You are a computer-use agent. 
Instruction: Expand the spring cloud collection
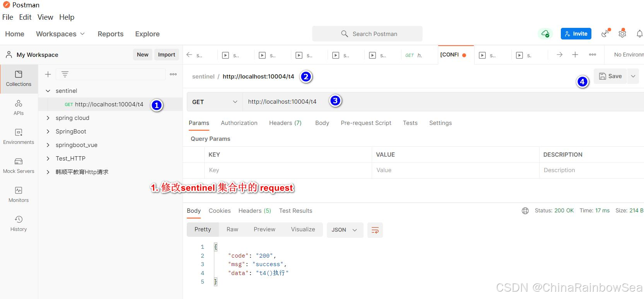[x=48, y=118]
